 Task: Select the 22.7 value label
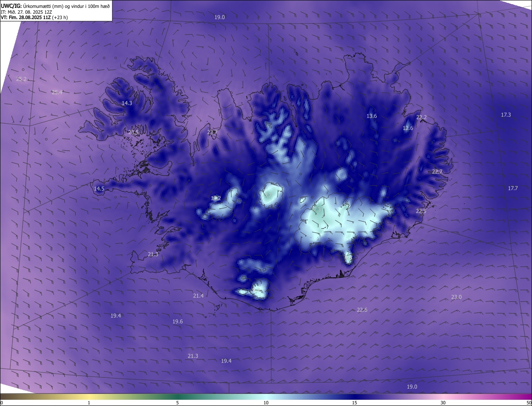pos(437,171)
